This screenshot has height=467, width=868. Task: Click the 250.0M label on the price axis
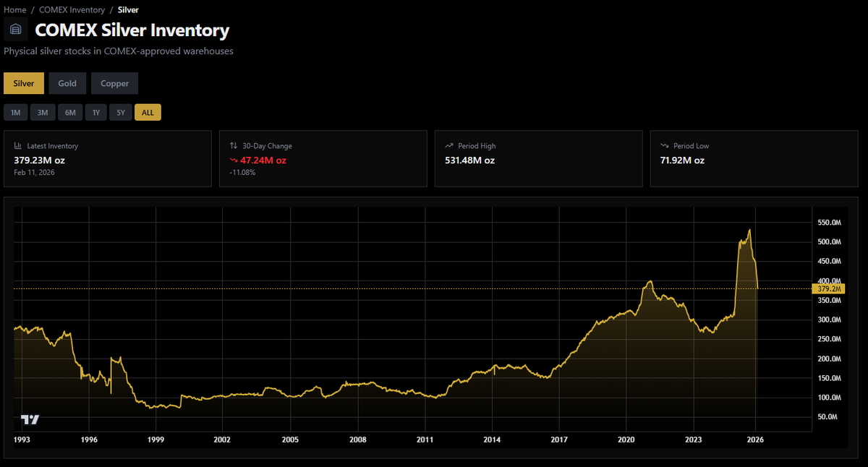point(830,339)
